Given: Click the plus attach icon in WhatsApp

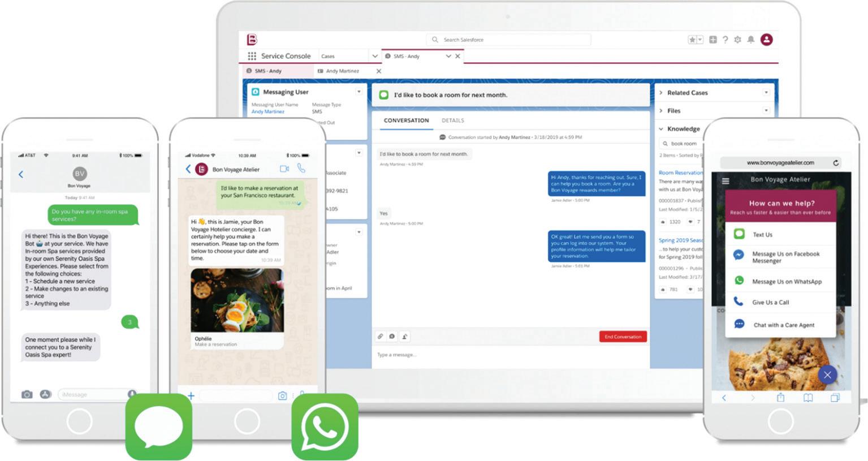Looking at the screenshot, I should coord(191,396).
